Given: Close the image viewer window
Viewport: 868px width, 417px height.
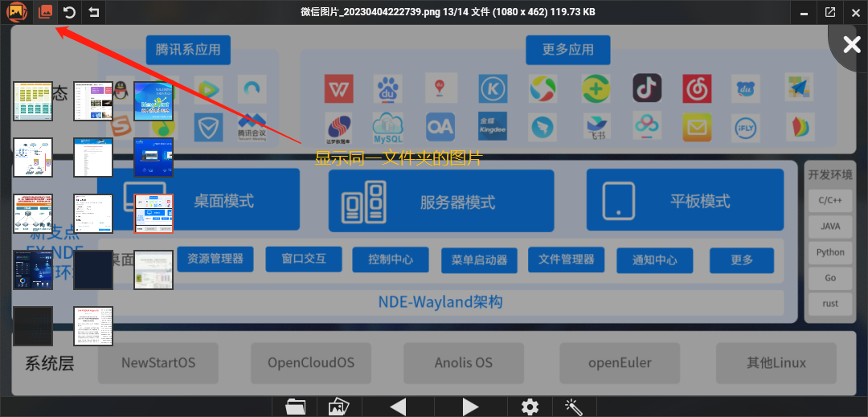Looking at the screenshot, I should [855, 12].
